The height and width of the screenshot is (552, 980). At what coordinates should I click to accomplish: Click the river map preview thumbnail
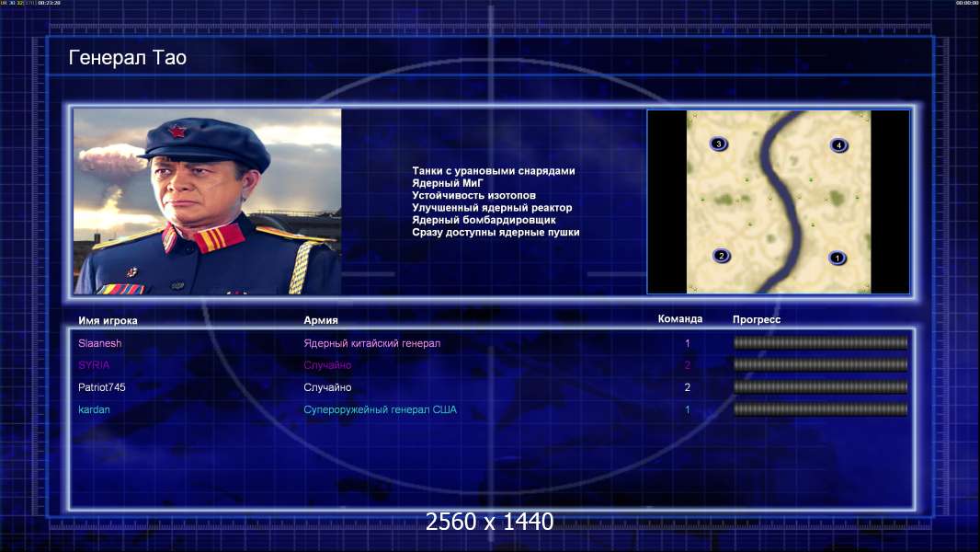coord(778,201)
